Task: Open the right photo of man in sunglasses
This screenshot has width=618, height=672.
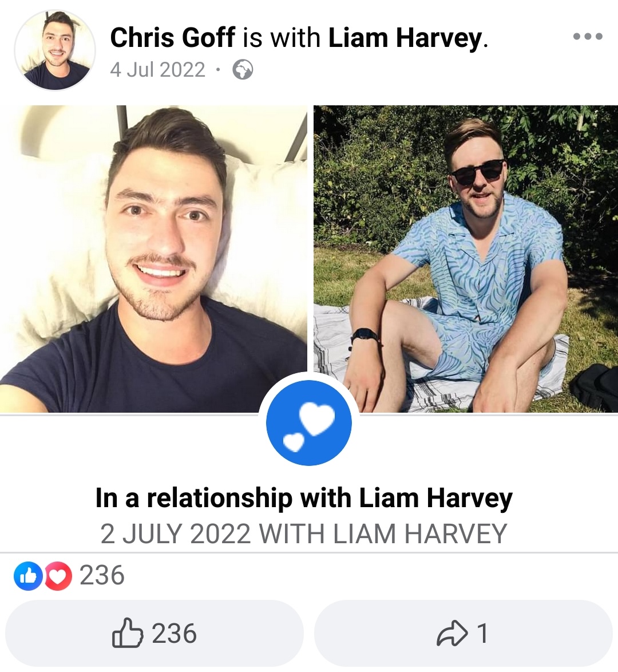Action: (466, 259)
